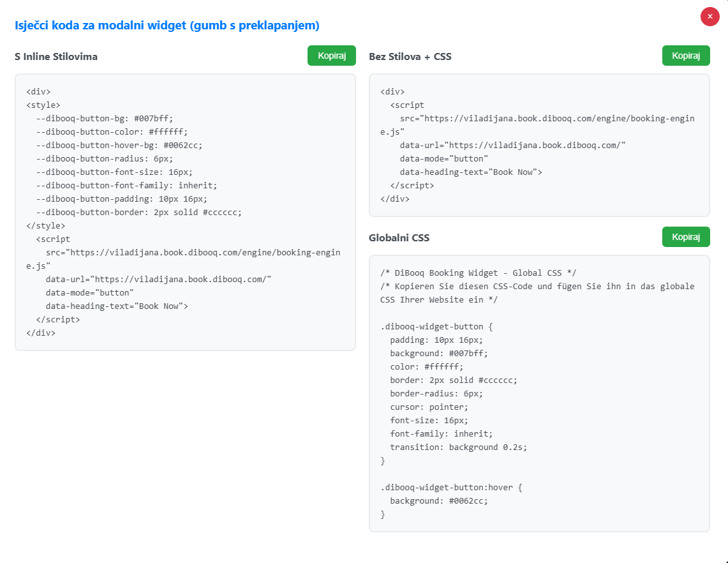Copy the Globalni CSS code

point(686,237)
